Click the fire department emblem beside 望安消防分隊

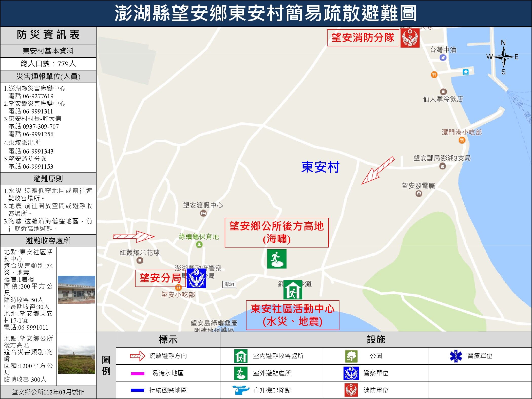coord(410,38)
